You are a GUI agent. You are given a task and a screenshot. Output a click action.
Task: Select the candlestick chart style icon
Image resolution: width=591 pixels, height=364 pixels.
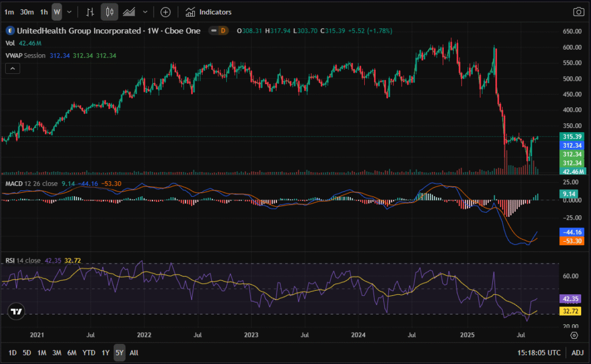click(109, 12)
